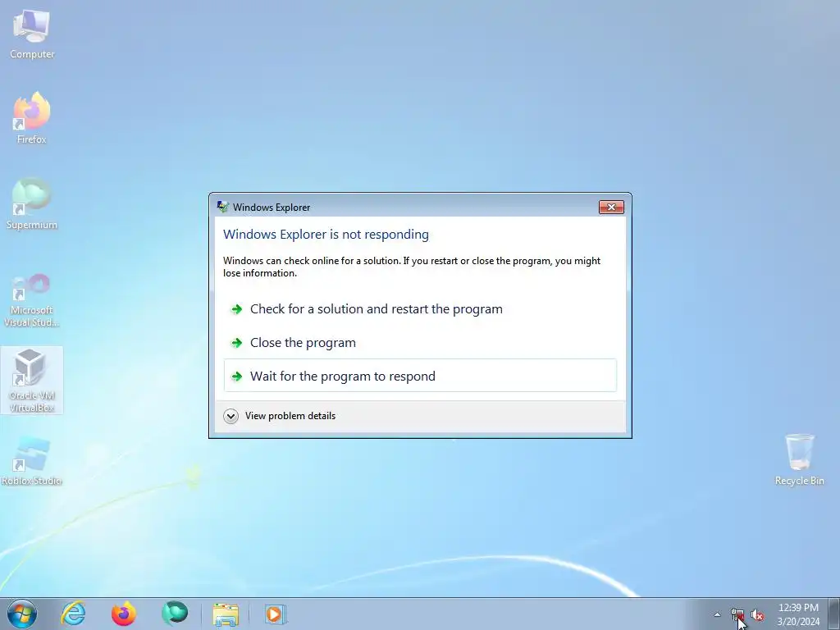Select the Firefox desktop shortcut
840x630 pixels.
(32, 118)
